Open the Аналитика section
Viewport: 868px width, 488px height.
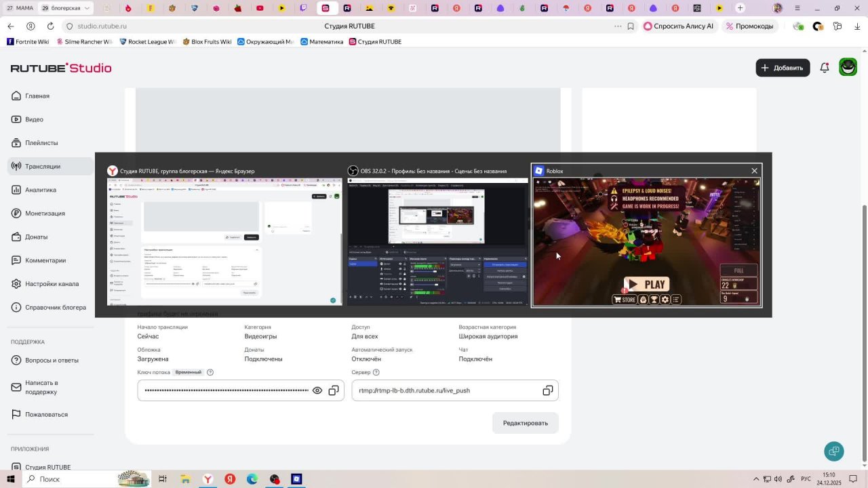(x=51, y=190)
